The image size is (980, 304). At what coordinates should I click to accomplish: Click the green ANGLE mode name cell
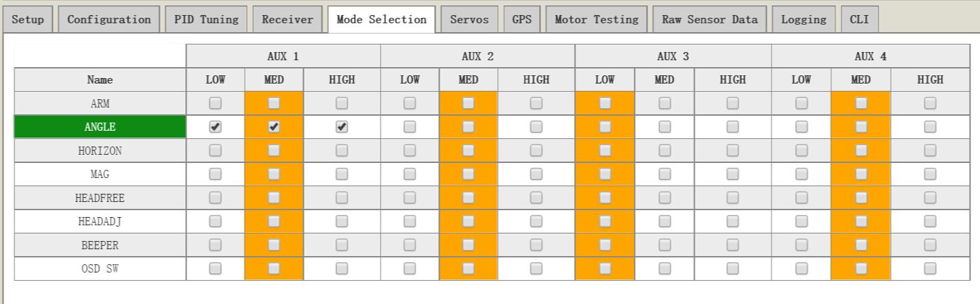[100, 127]
